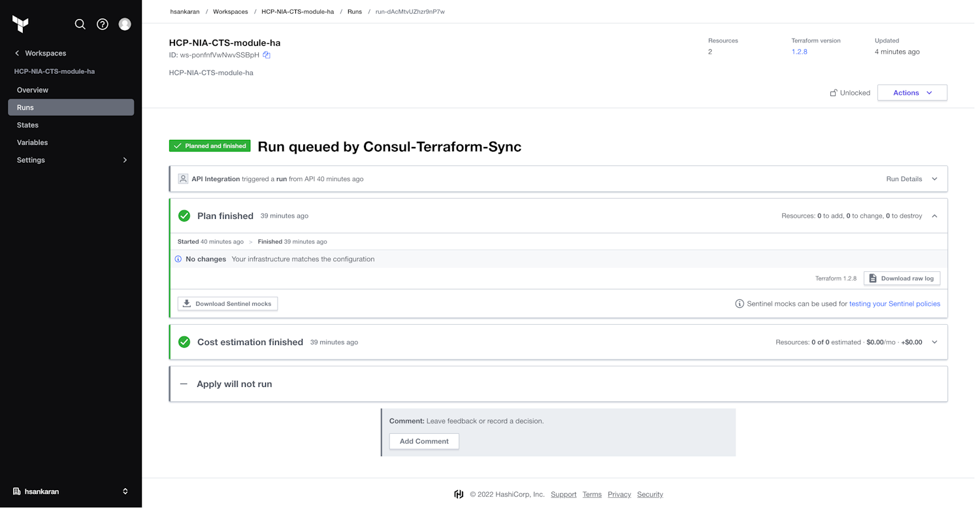Copy the workspace ID using the copy icon

(x=267, y=56)
